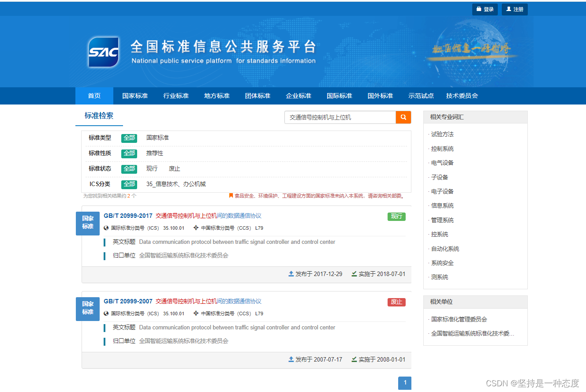The height and width of the screenshot is (392, 586).
Task: Click the 标准检索 section heading
Action: (99, 116)
